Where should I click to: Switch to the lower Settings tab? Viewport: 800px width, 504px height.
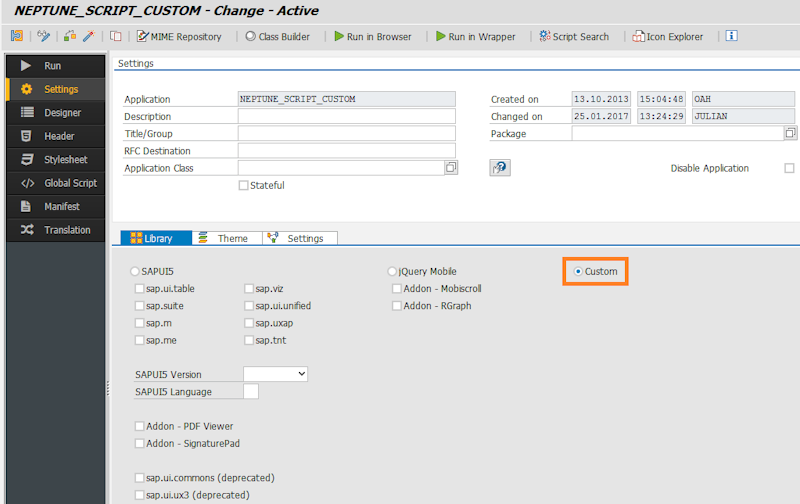point(300,238)
